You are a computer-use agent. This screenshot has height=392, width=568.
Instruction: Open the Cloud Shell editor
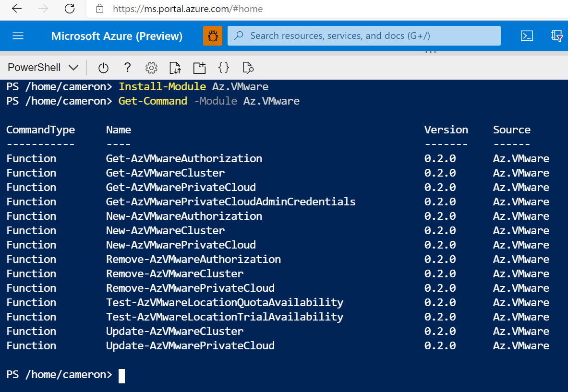224,68
